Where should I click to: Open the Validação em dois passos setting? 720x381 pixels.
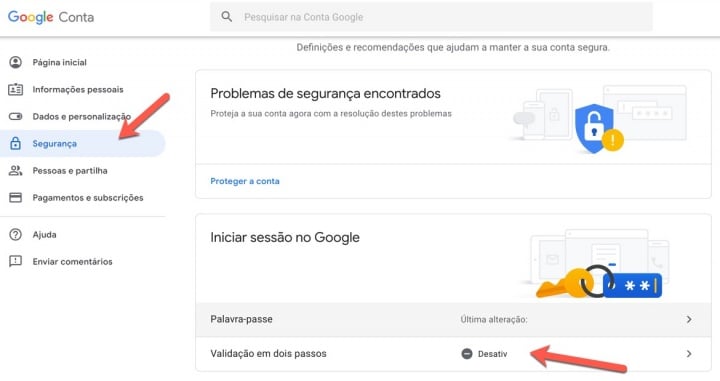pyautogui.click(x=453, y=354)
